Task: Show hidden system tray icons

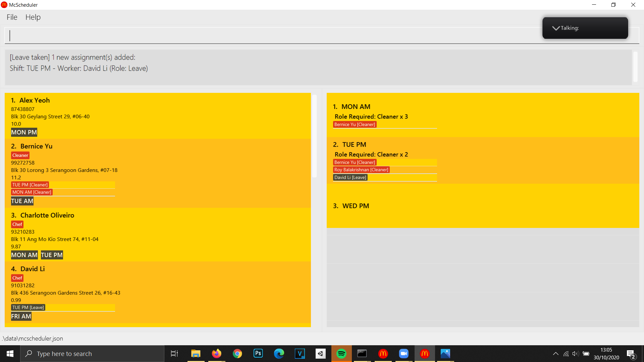Action: tap(555, 354)
